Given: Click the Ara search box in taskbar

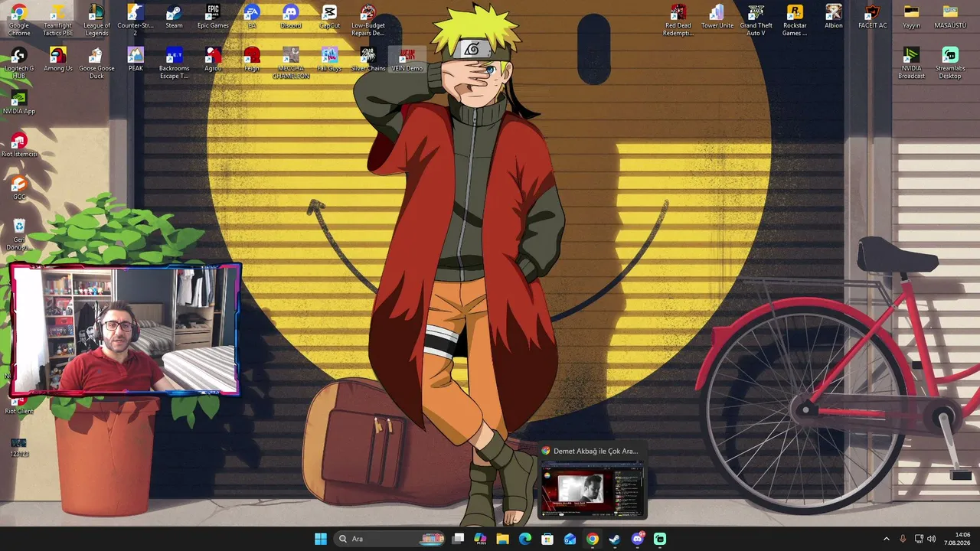Looking at the screenshot, I should (390, 539).
